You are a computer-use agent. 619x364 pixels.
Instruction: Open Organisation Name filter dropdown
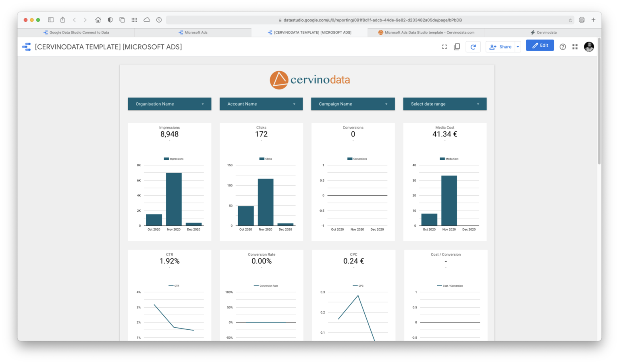(x=169, y=104)
